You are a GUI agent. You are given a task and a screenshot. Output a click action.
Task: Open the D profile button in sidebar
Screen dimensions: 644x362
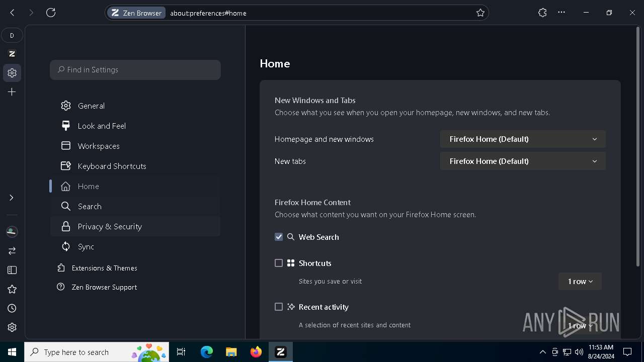[12, 35]
